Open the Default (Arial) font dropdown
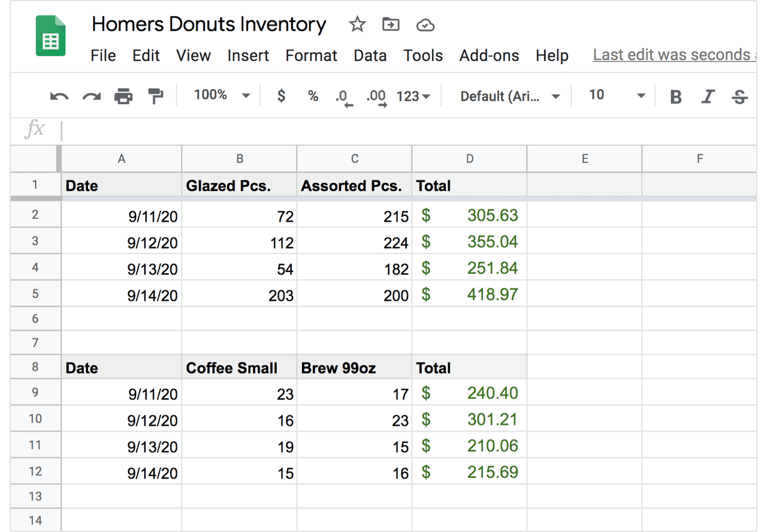The image size is (767, 532). point(510,96)
